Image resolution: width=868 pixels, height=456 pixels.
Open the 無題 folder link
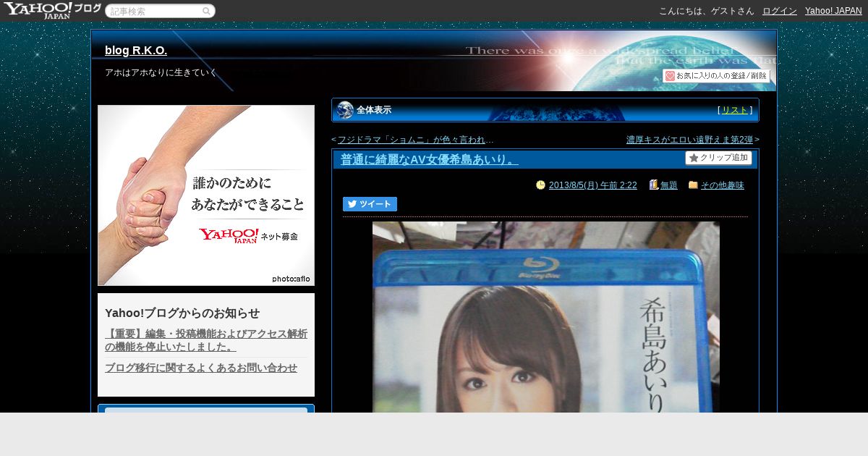[669, 185]
